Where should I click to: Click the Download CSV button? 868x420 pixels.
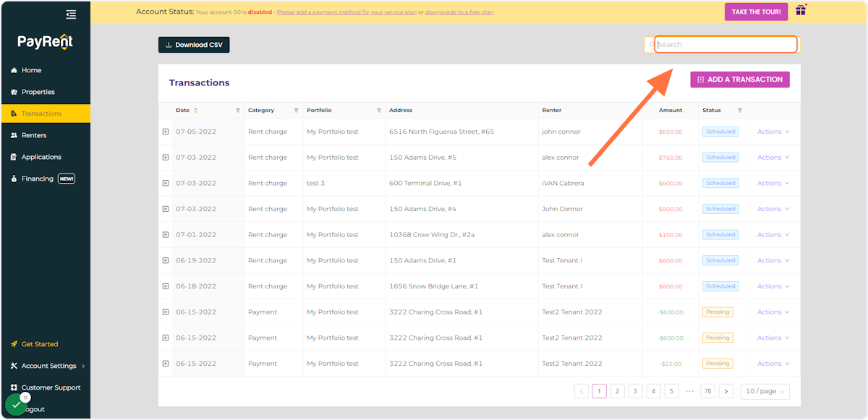pos(194,44)
